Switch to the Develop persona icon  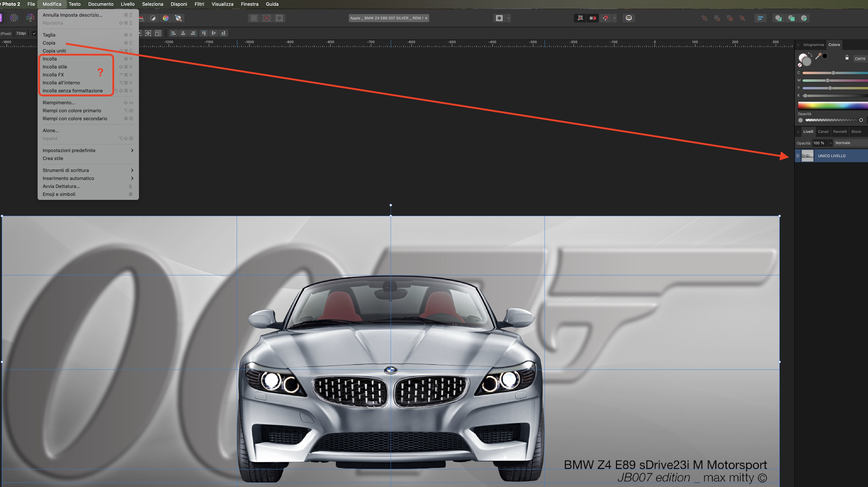point(30,18)
